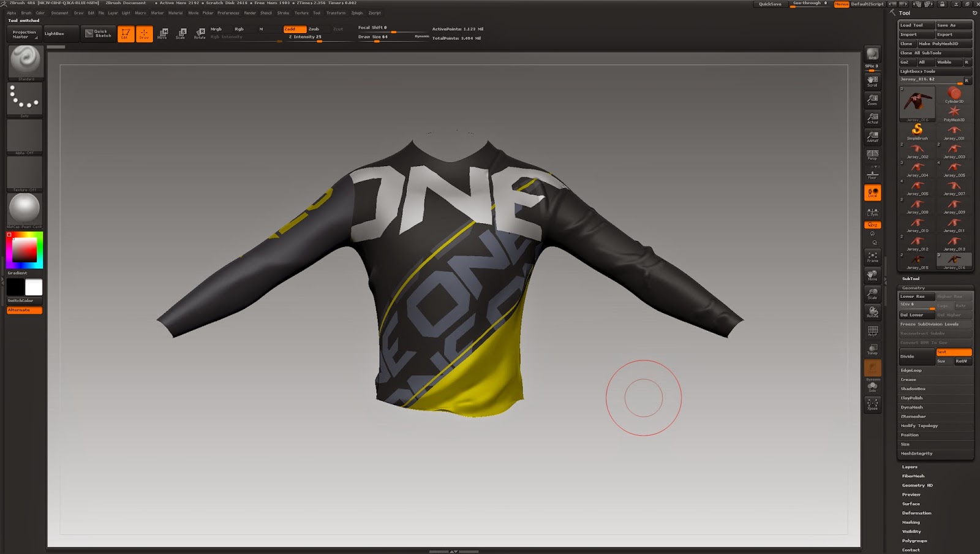This screenshot has height=554, width=980.
Task: Click the Zoom canvas icon
Action: pos(872,99)
